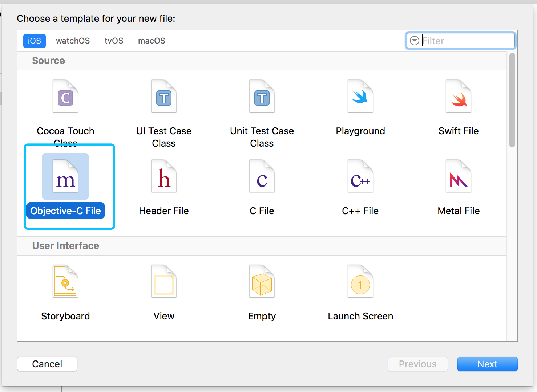Select the Metal File template icon

click(459, 176)
